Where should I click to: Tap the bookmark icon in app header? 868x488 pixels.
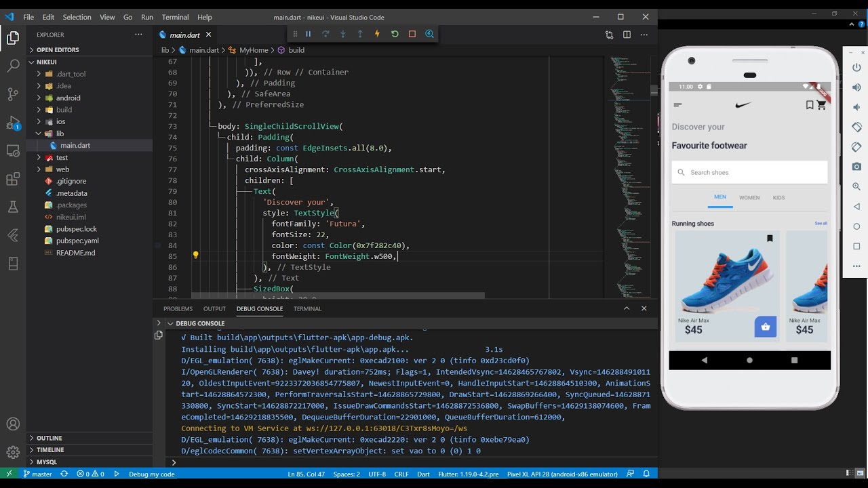click(x=810, y=105)
